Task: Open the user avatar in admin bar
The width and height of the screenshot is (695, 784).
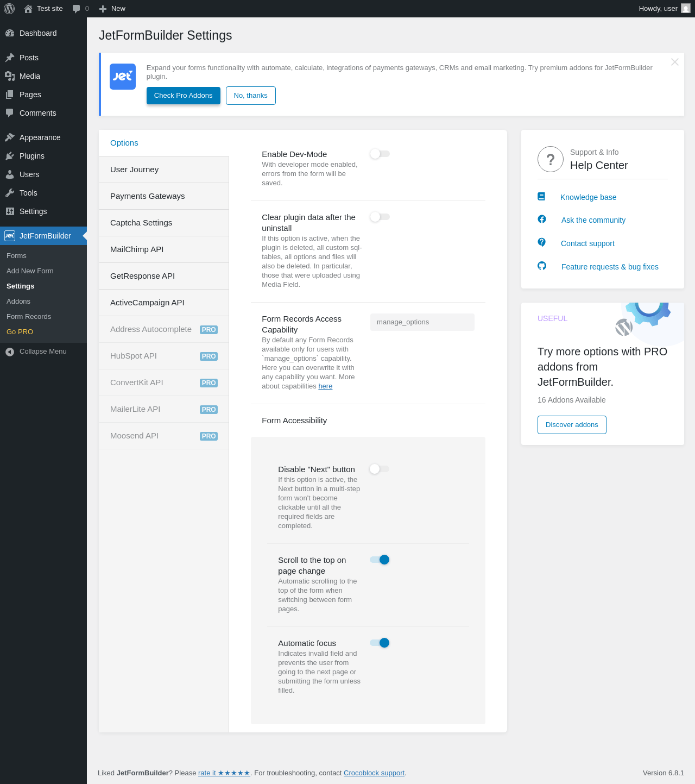Action: 686,9
